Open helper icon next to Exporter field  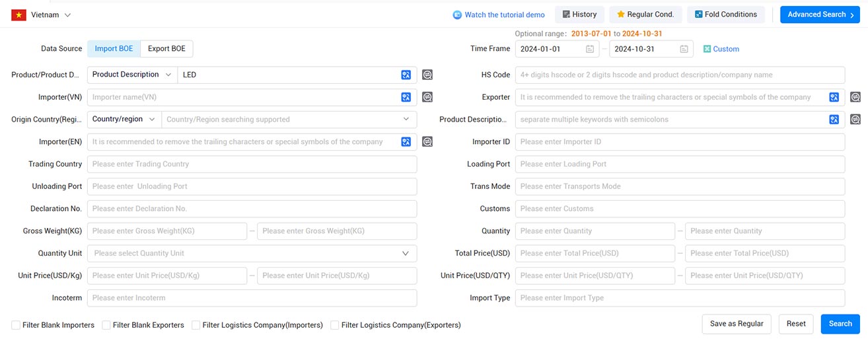tap(855, 97)
